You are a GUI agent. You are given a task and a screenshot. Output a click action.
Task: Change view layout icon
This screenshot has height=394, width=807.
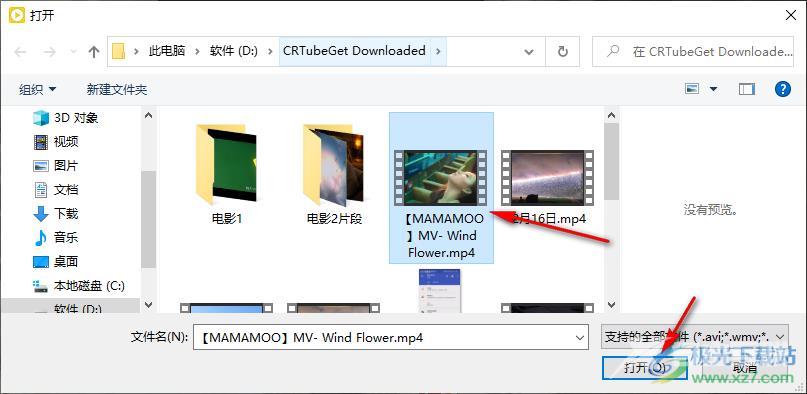click(692, 89)
